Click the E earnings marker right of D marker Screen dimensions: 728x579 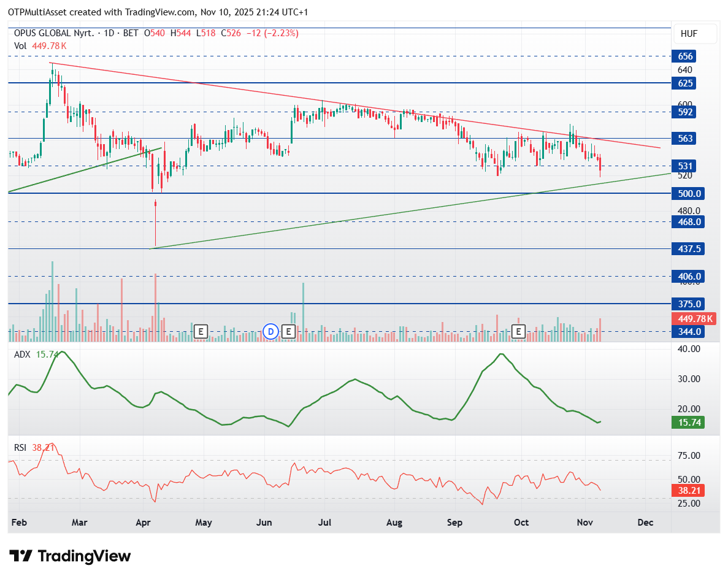tap(289, 332)
